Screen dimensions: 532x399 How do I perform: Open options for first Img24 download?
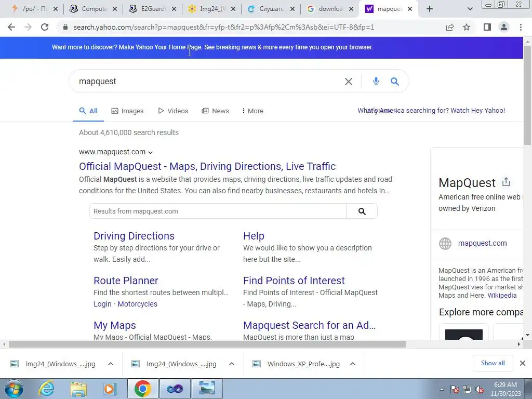click(x=110, y=364)
